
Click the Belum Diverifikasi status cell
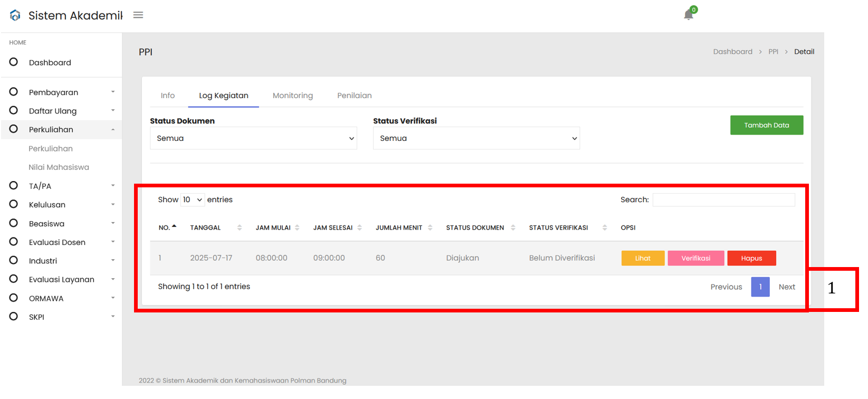click(562, 258)
